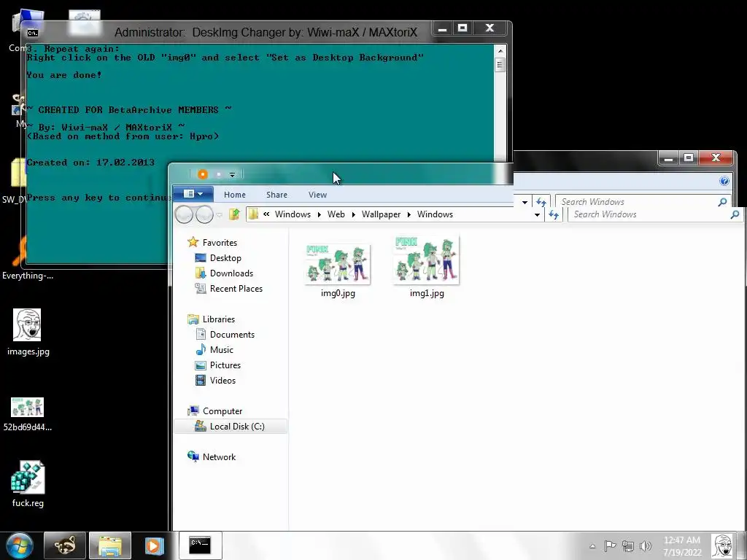Click the Forward navigation button

204,214
